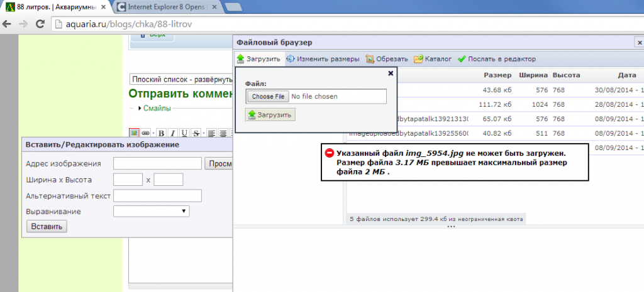The image size is (644, 292).
Task: Sort files by the Дата column
Action: pyautogui.click(x=627, y=75)
